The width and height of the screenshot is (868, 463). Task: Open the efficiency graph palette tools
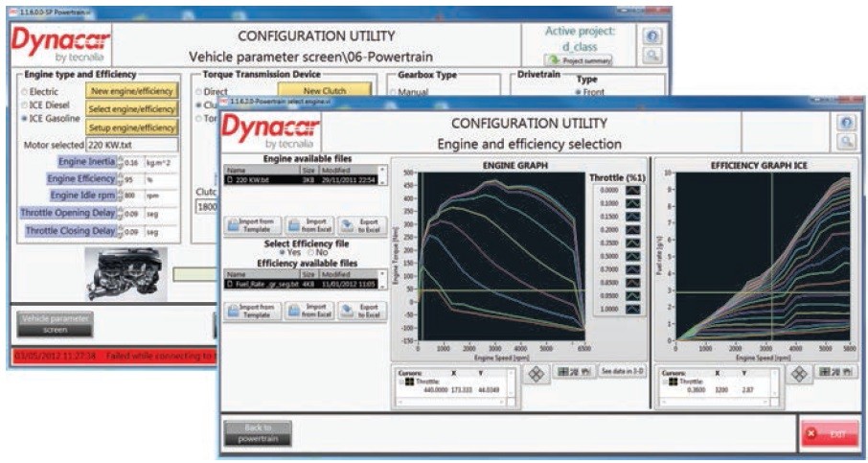click(x=837, y=372)
